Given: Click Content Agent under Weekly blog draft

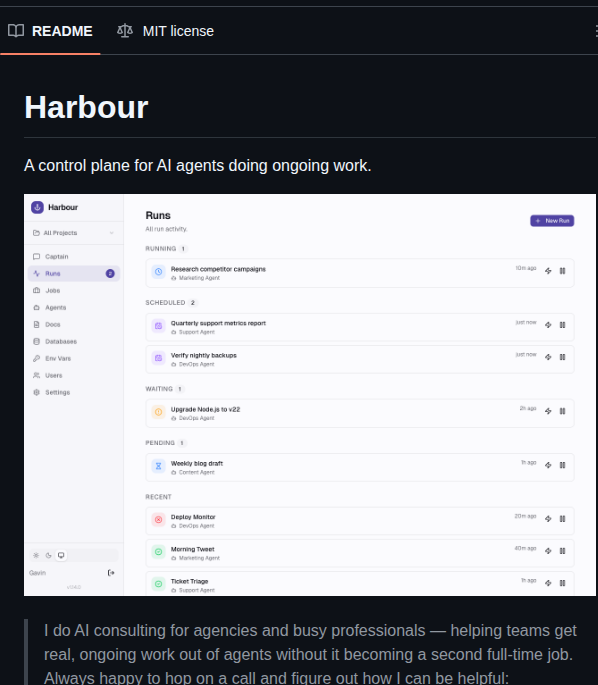Looking at the screenshot, I should [x=197, y=472].
